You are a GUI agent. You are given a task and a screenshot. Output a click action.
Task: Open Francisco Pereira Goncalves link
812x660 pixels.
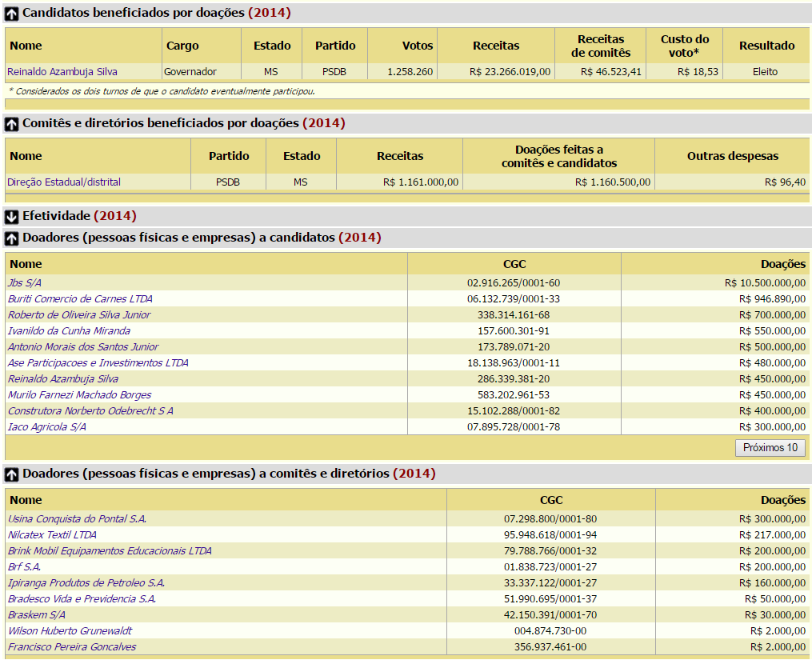71,647
